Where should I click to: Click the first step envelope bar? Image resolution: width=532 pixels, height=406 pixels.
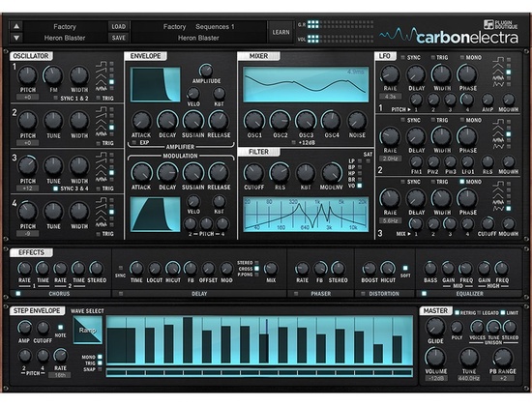click(x=122, y=345)
